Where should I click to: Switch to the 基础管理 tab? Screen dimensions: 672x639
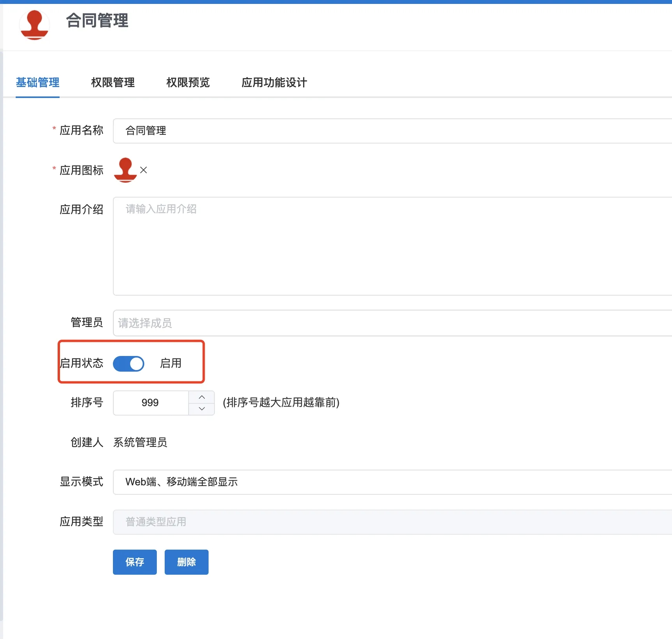38,82
